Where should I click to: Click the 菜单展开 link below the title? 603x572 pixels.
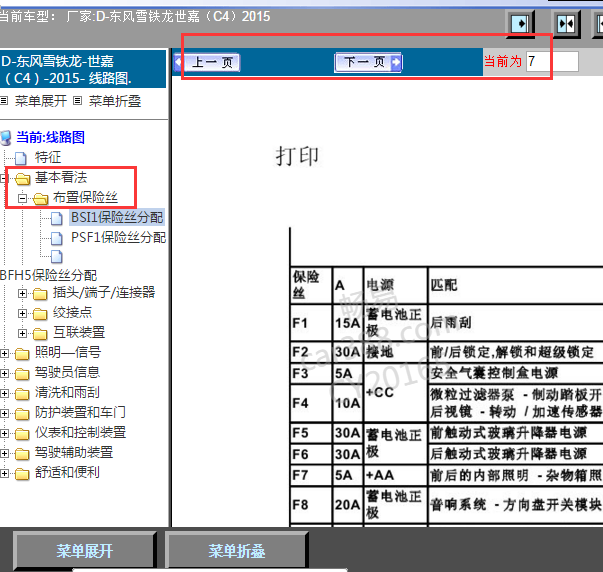(41, 101)
